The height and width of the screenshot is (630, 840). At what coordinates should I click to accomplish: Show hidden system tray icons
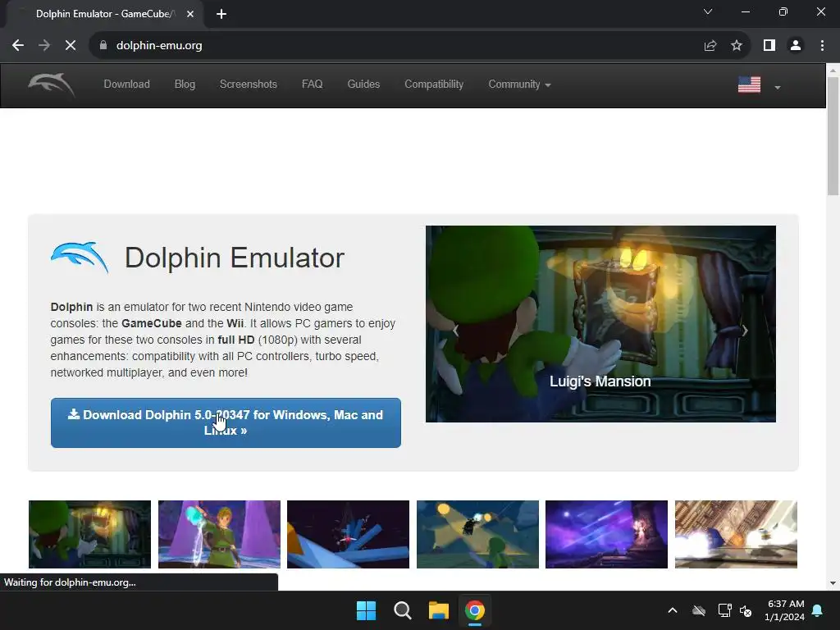[673, 610]
